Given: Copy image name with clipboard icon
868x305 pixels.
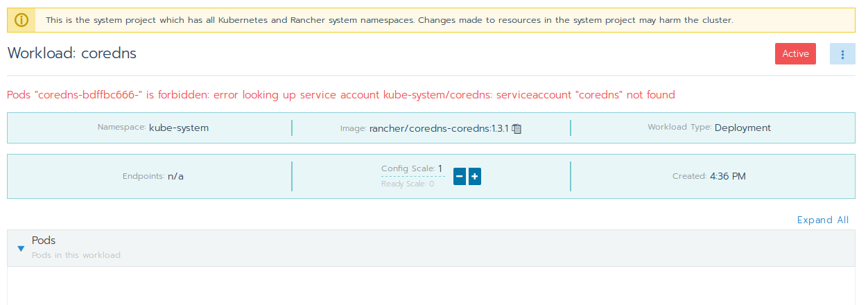Looking at the screenshot, I should pos(517,128).
